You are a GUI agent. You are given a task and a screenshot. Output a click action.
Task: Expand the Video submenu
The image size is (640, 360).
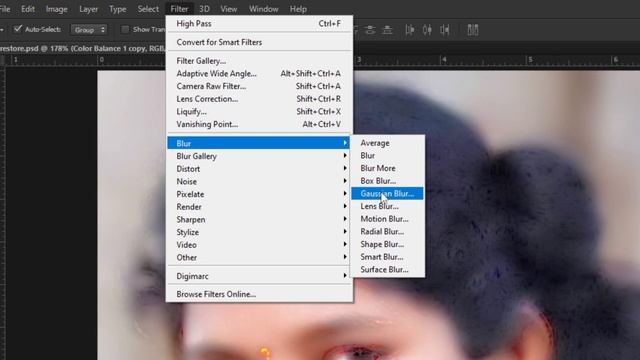click(x=259, y=244)
